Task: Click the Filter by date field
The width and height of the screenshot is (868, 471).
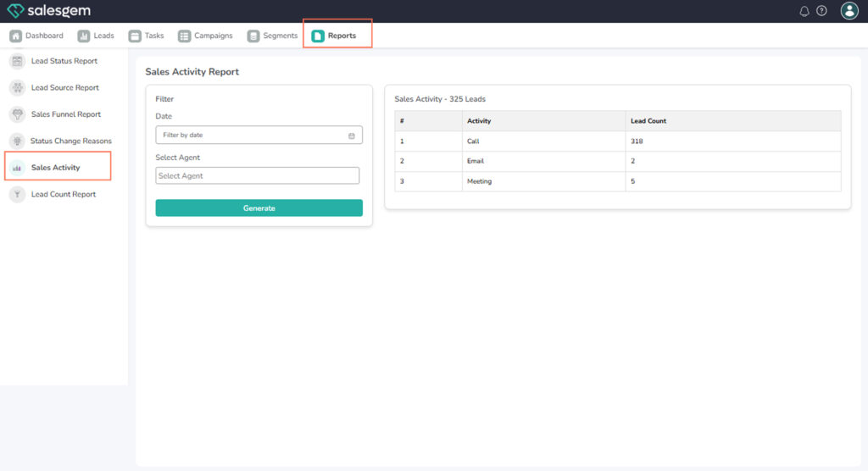Action: pyautogui.click(x=250, y=135)
